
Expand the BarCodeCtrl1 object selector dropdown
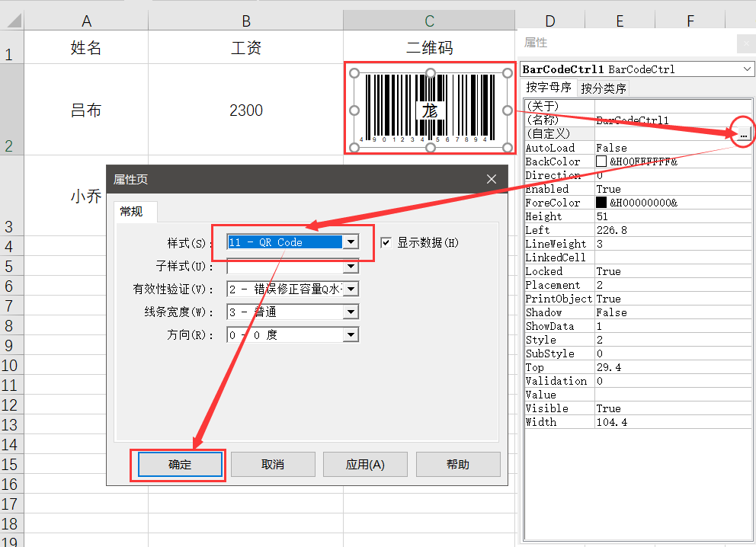click(x=746, y=69)
